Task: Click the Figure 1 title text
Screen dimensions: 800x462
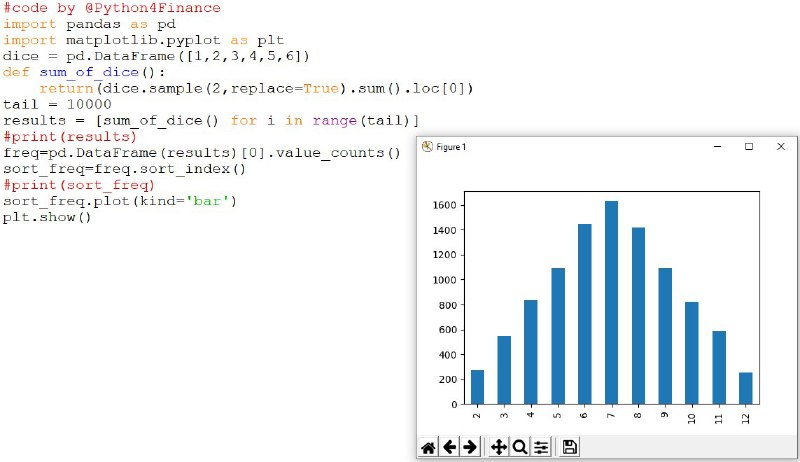Action: pyautogui.click(x=451, y=147)
